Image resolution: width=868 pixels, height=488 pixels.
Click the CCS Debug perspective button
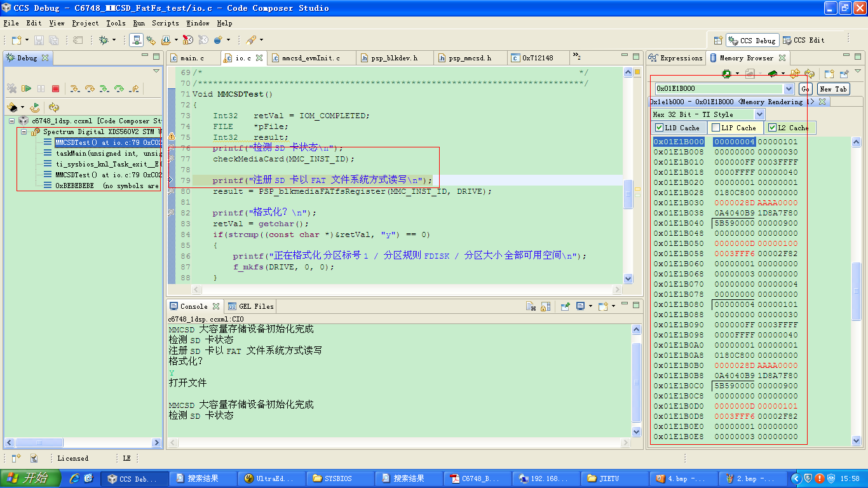(x=752, y=40)
